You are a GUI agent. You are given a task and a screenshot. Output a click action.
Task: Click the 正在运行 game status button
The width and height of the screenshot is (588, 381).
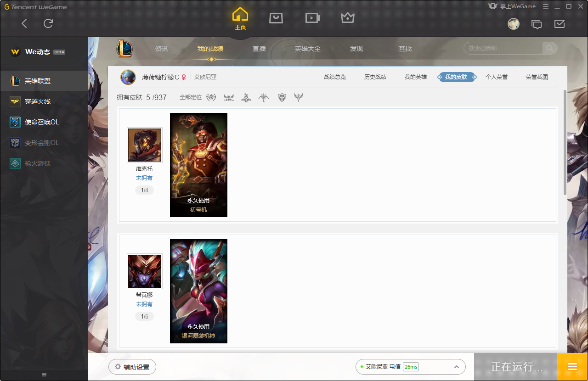516,367
